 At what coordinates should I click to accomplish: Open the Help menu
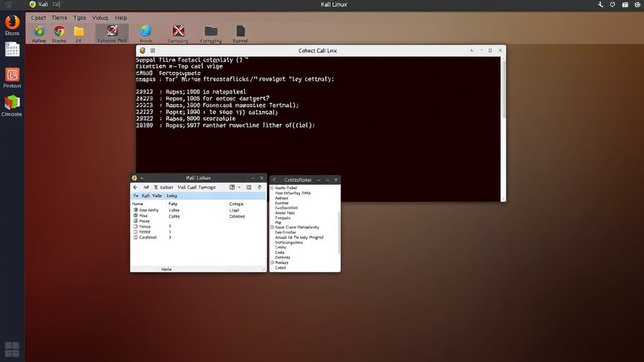(121, 18)
